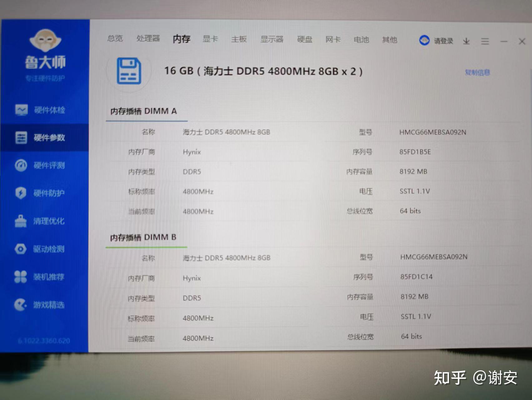Click DIMM A capacity 8192 MB
Screen dimensions: 532x400
coord(413,172)
